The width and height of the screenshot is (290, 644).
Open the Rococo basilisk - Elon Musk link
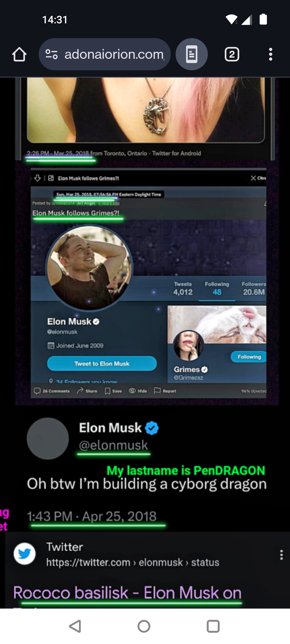tap(128, 592)
